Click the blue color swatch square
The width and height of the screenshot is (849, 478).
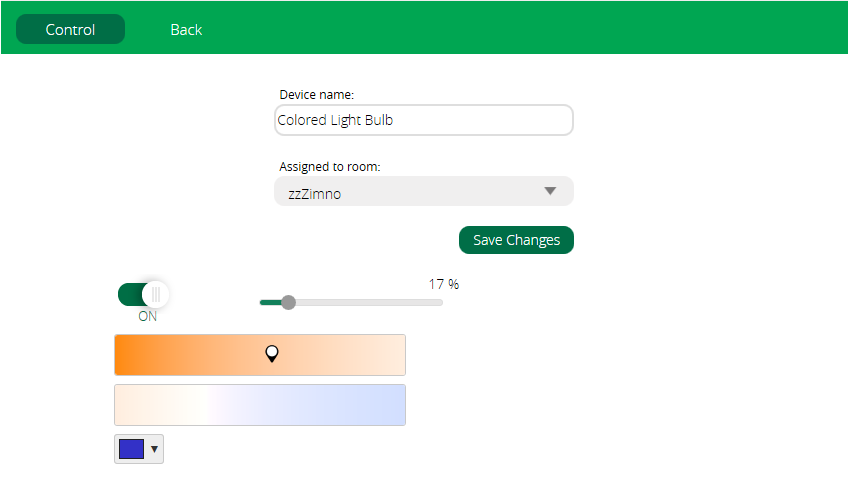(131, 449)
